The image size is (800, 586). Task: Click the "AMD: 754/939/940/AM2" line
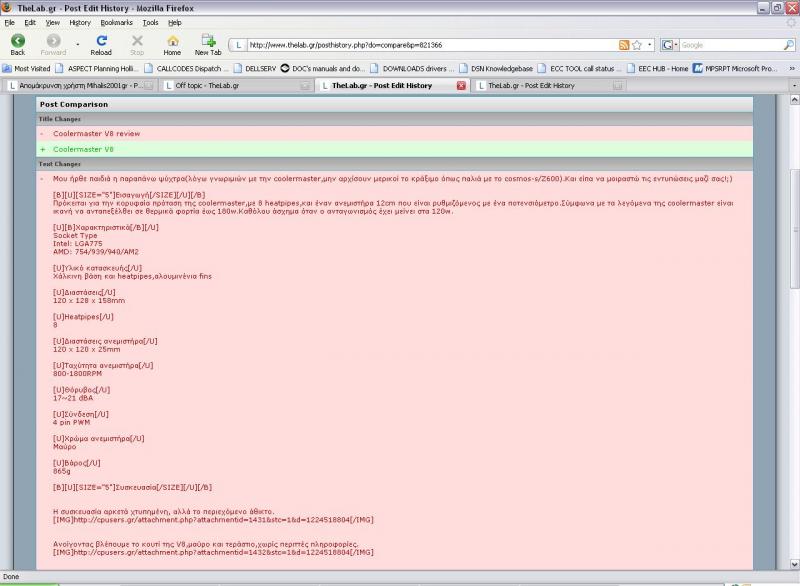pos(96,252)
